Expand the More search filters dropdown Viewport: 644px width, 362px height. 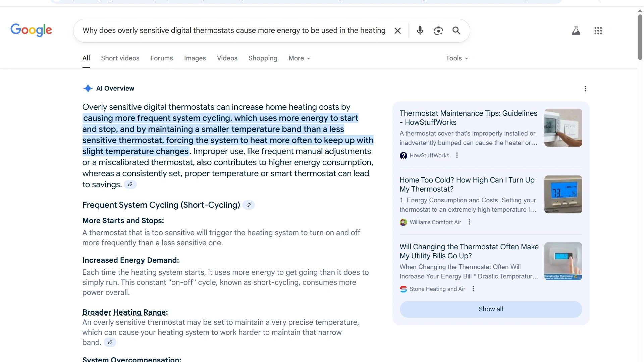pos(299,58)
